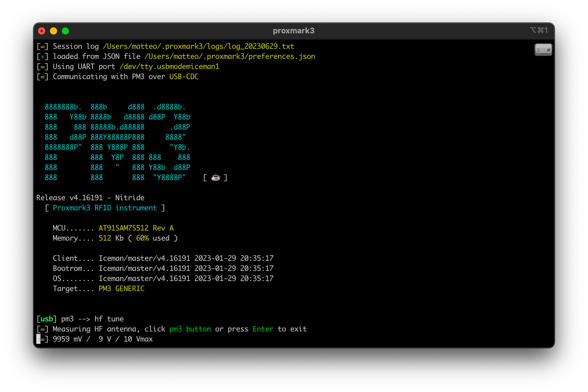Zoom the proxmark3 window with green button
Screen dimensions: 588x392
(x=66, y=31)
